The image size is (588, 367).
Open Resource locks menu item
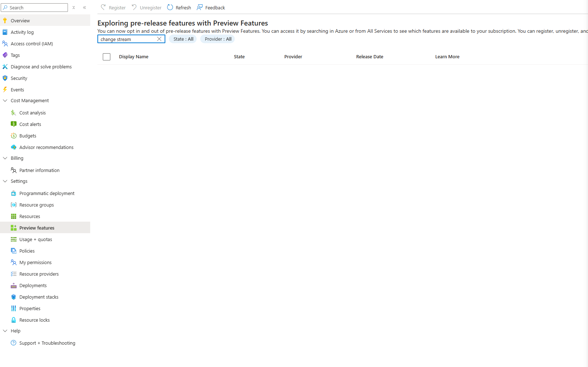[45, 320]
